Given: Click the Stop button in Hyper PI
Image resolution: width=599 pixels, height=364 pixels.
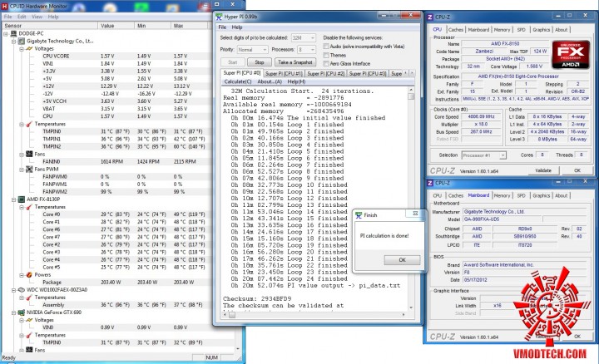Looking at the screenshot, I should (x=260, y=62).
